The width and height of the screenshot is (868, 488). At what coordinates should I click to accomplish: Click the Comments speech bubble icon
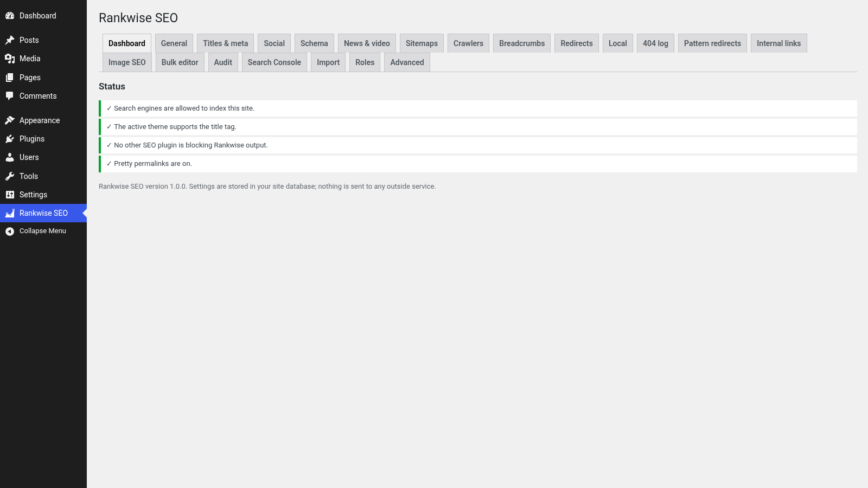pos(10,96)
